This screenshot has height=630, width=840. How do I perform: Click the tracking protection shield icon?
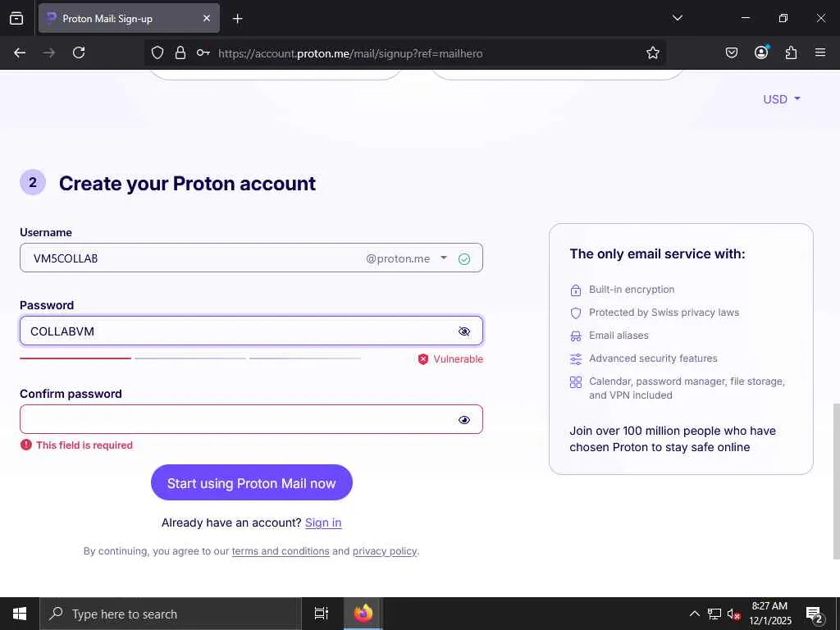click(x=157, y=52)
